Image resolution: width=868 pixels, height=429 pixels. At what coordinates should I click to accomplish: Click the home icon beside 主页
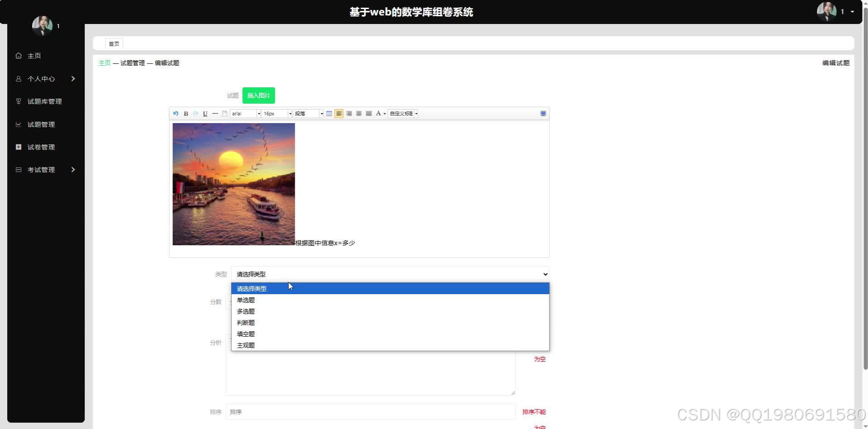19,56
